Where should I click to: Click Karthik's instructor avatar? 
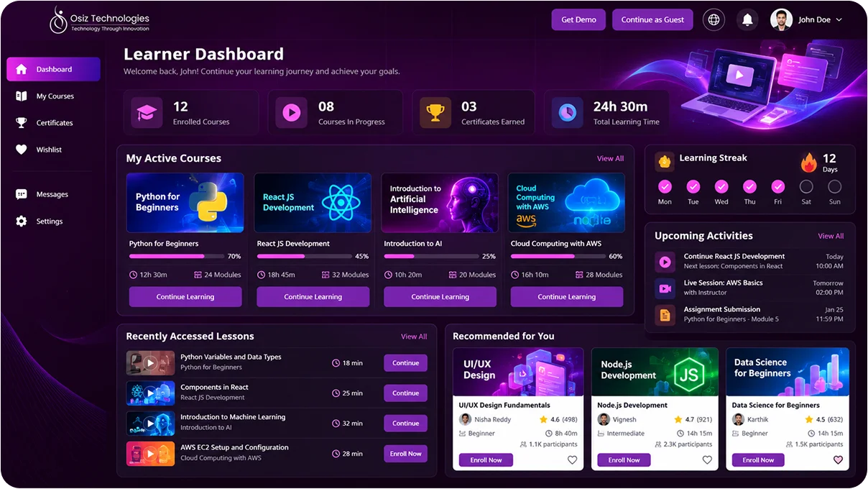(x=738, y=419)
